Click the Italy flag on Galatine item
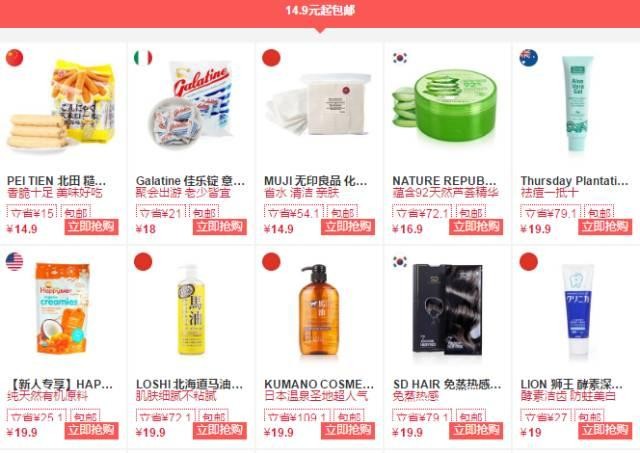The image size is (640, 453). (143, 58)
